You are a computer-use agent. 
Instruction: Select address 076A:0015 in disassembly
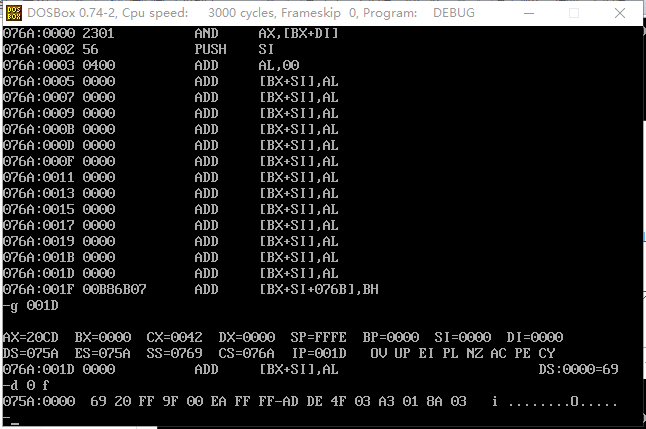click(x=39, y=209)
